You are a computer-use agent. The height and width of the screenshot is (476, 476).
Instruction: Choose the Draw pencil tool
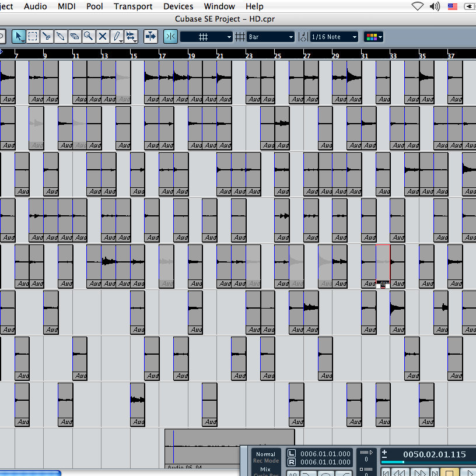click(117, 36)
